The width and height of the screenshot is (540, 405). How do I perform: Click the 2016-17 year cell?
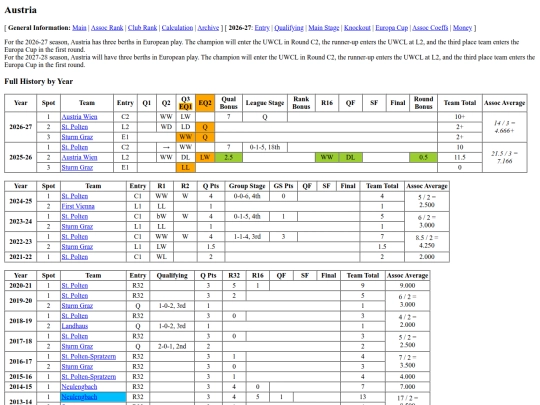coord(21,362)
